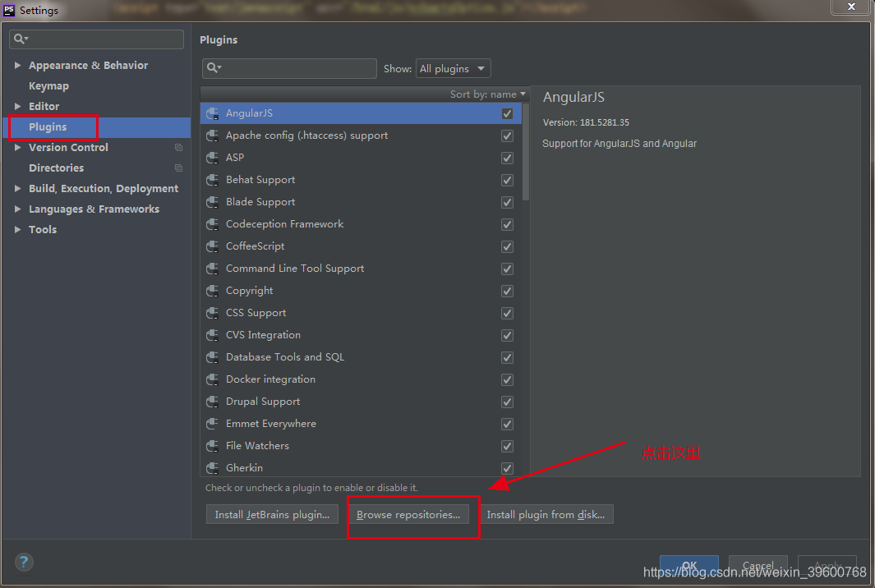875x588 pixels.
Task: Select Plugins in settings tree
Action: click(x=48, y=127)
